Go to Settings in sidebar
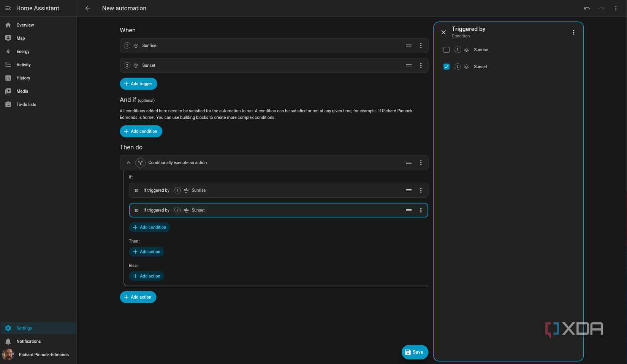Screen dimensions: 627x364 click(38, 328)
